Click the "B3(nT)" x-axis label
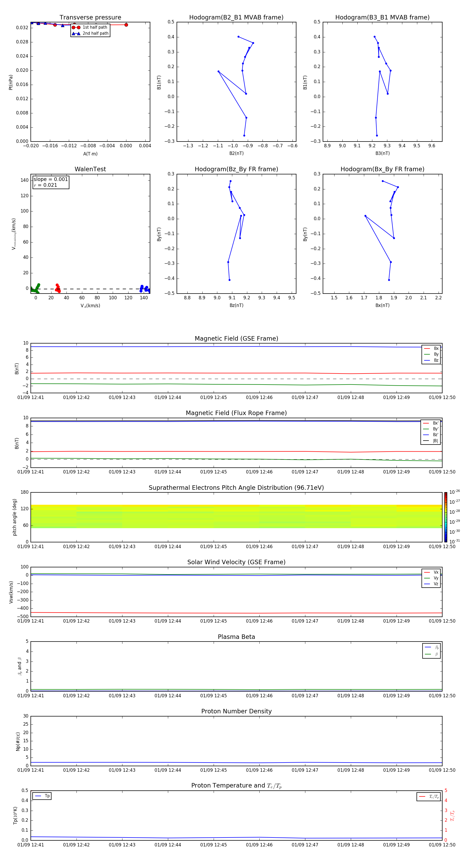This screenshot has height=868, width=473. pyautogui.click(x=382, y=153)
